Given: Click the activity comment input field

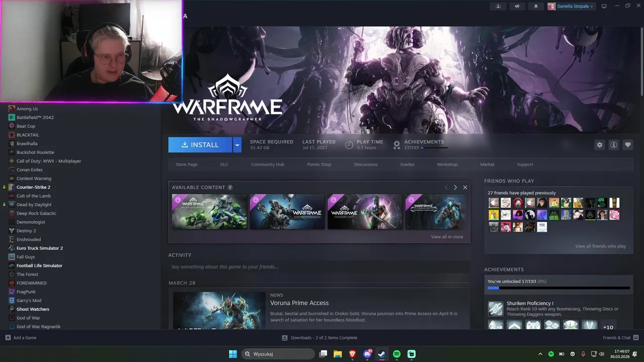Looking at the screenshot, I should (x=319, y=267).
